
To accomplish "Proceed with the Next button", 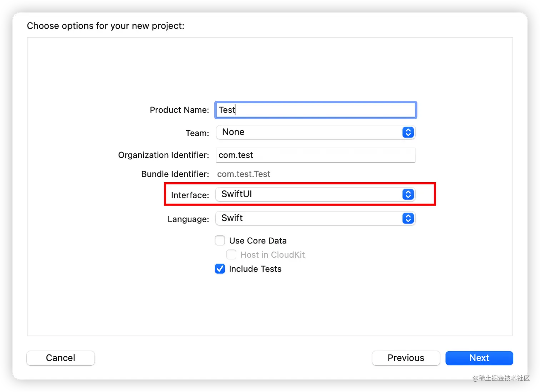I will 479,358.
